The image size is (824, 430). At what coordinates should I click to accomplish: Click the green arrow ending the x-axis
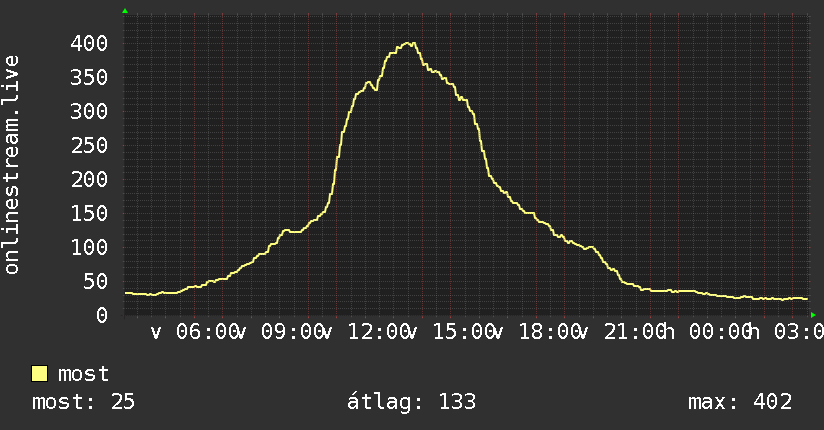(x=813, y=315)
